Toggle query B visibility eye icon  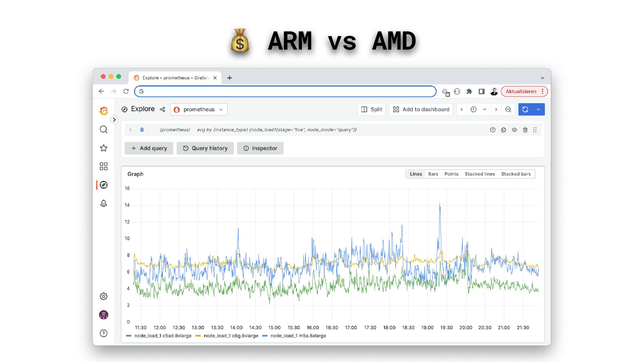point(514,130)
